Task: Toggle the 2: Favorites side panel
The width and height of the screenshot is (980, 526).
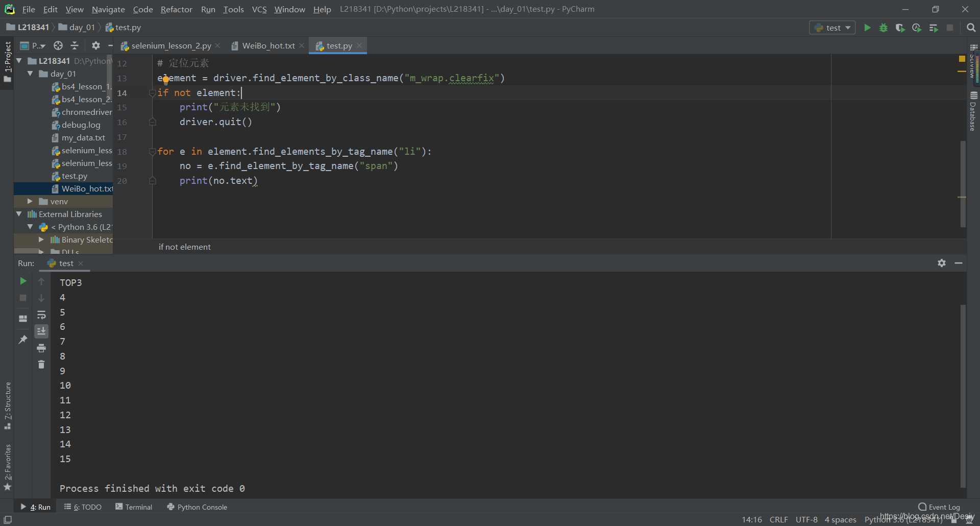Action: click(7, 467)
